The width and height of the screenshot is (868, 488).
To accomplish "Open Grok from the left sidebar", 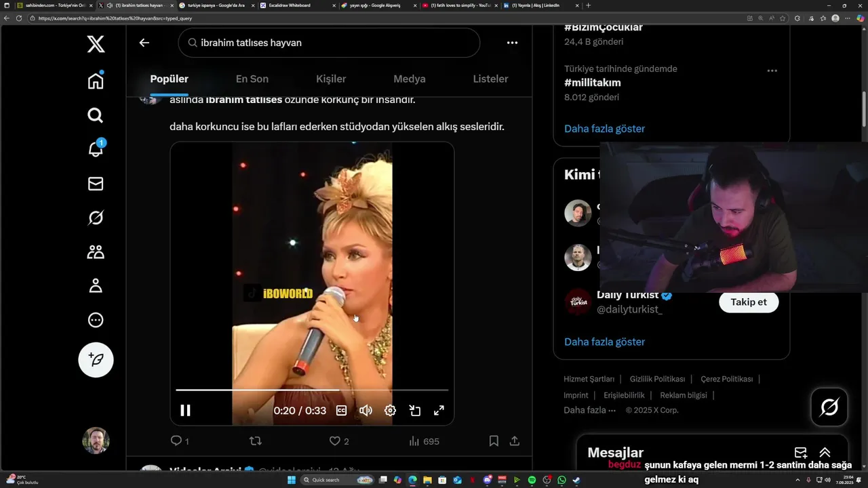I will pos(96,218).
